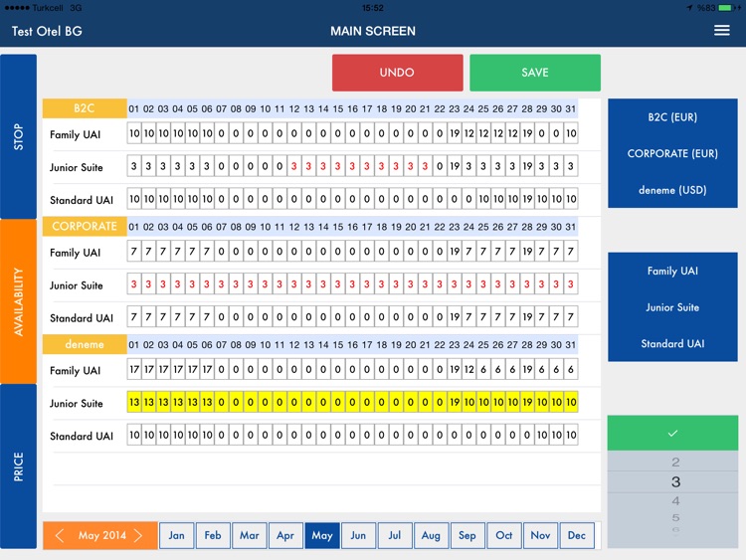Select Nov month tab
Viewport: 746px width, 560px height.
[540, 536]
